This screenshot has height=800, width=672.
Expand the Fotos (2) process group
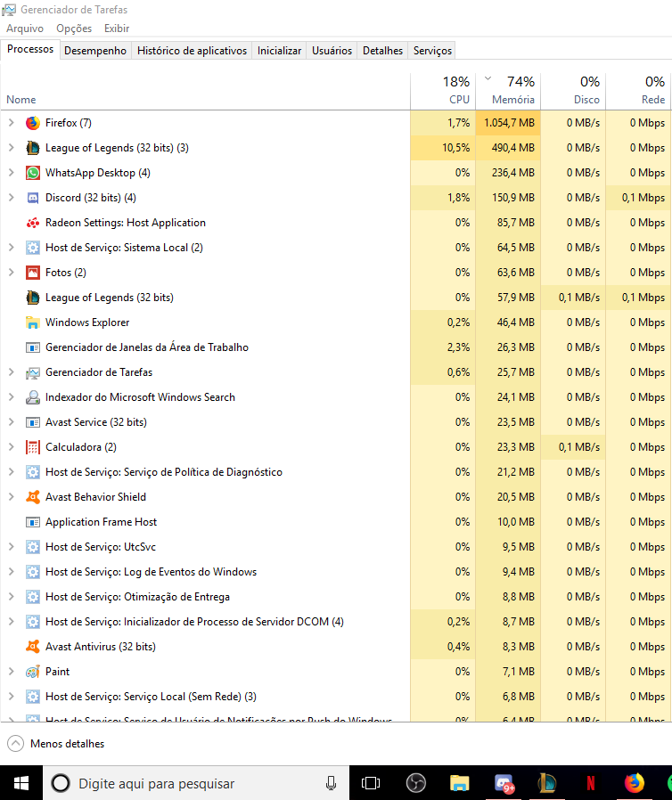(12, 273)
